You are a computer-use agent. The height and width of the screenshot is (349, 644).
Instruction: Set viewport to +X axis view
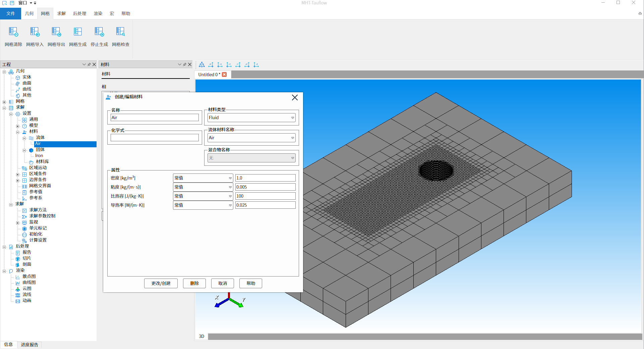coord(211,65)
